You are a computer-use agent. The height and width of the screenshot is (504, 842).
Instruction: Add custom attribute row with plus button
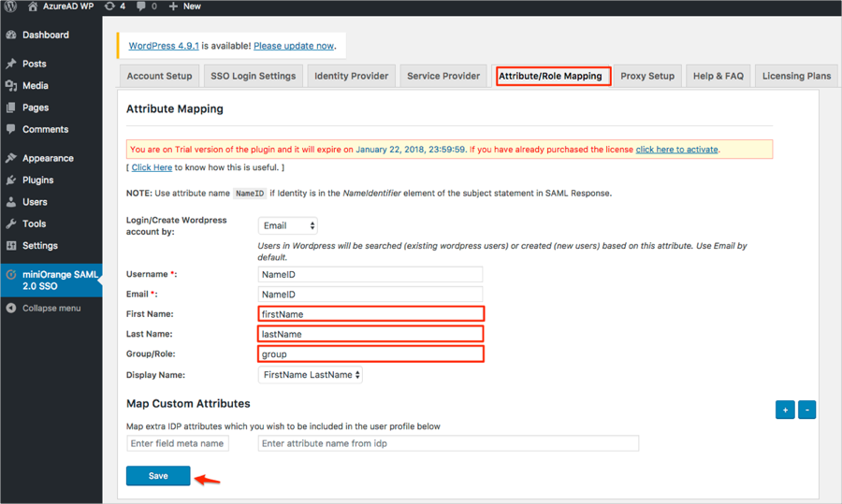pos(785,410)
